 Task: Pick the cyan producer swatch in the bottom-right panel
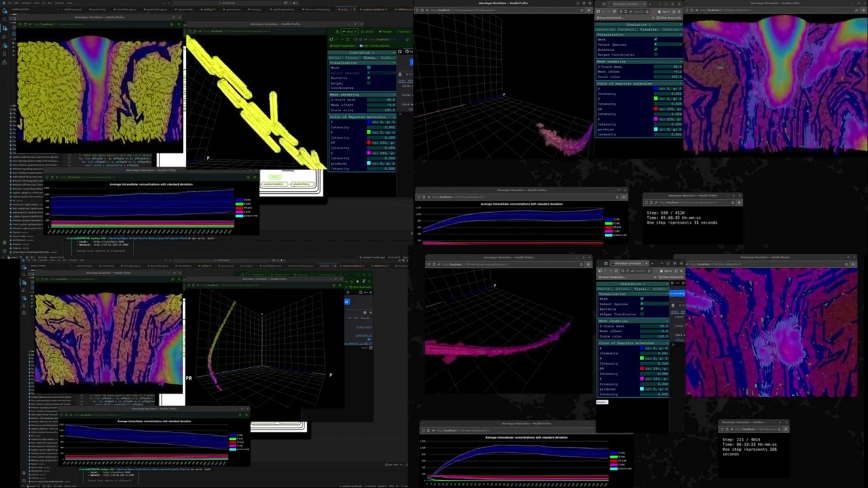click(x=643, y=388)
